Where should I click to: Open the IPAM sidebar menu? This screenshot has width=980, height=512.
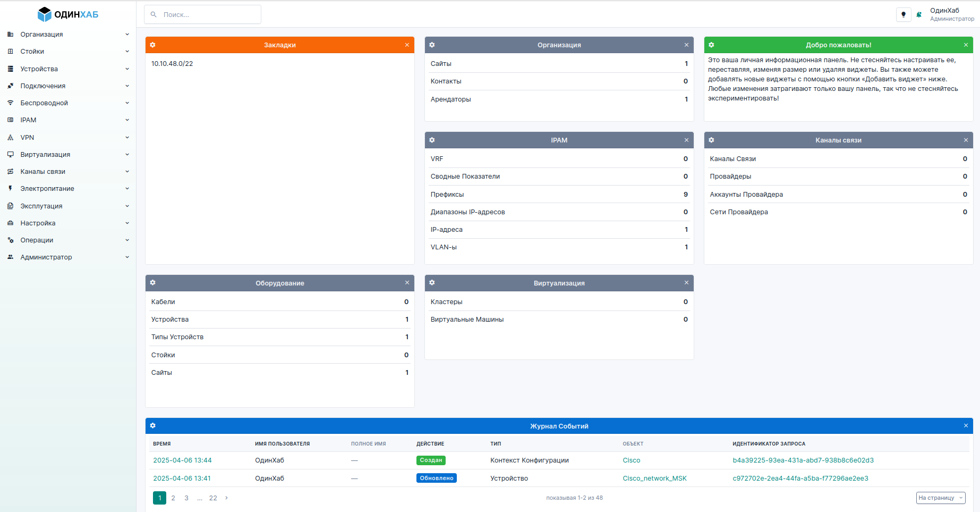click(68, 120)
